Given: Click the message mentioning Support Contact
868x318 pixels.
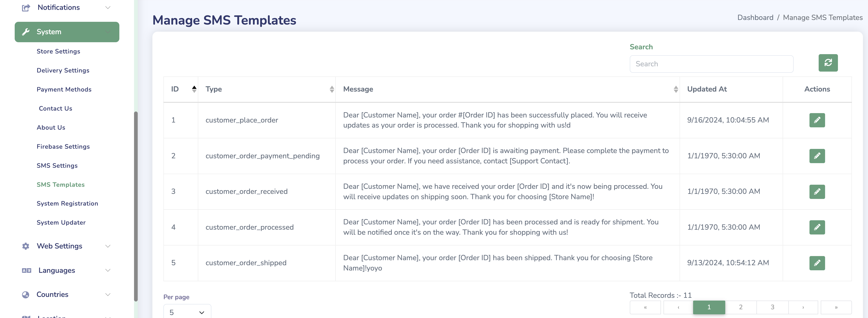Looking at the screenshot, I should pyautogui.click(x=506, y=156).
